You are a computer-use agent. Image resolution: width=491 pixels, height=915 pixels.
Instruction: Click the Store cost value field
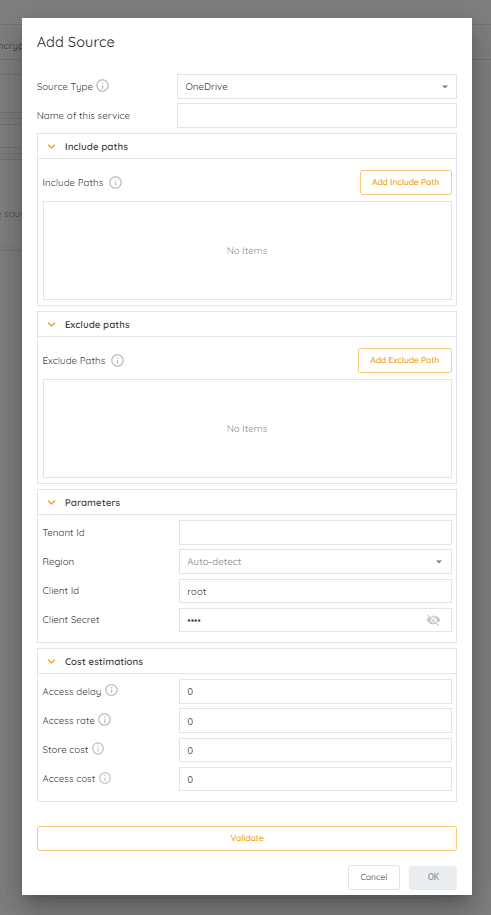pyautogui.click(x=315, y=750)
